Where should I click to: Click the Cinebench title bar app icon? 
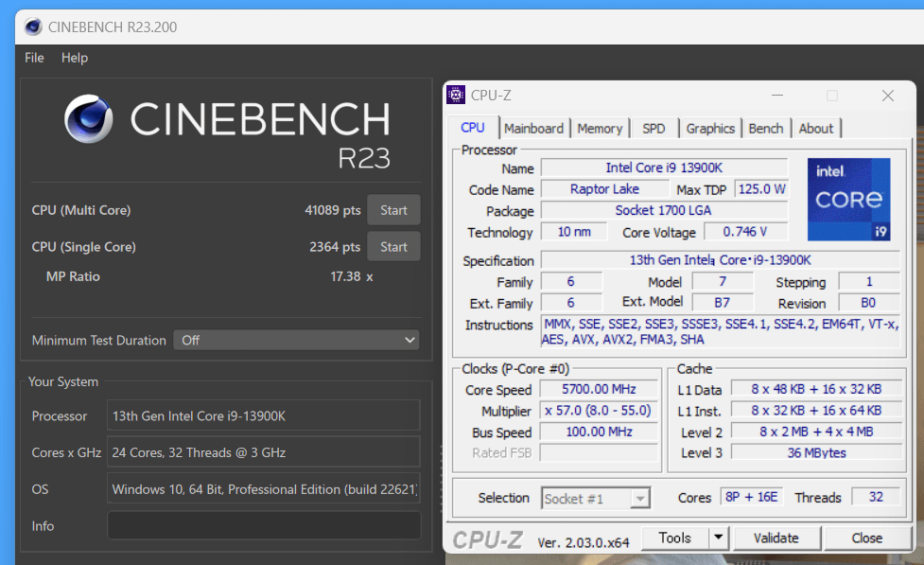tap(32, 27)
